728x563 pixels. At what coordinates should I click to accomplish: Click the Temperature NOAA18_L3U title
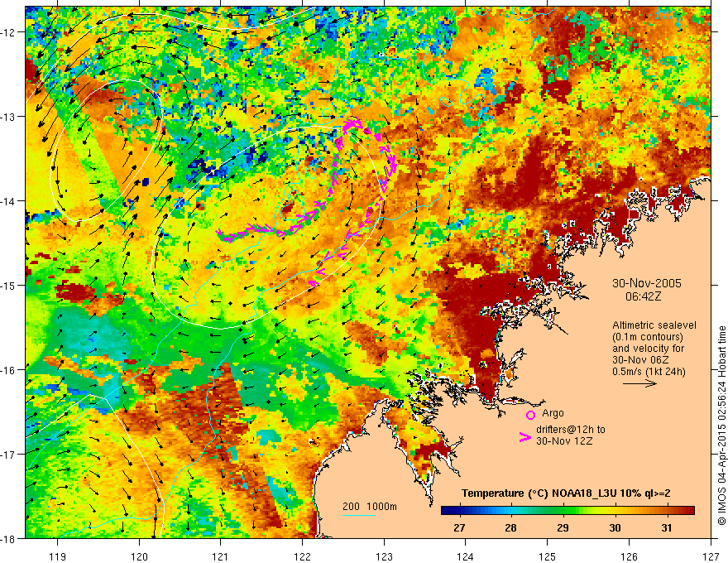(566, 493)
